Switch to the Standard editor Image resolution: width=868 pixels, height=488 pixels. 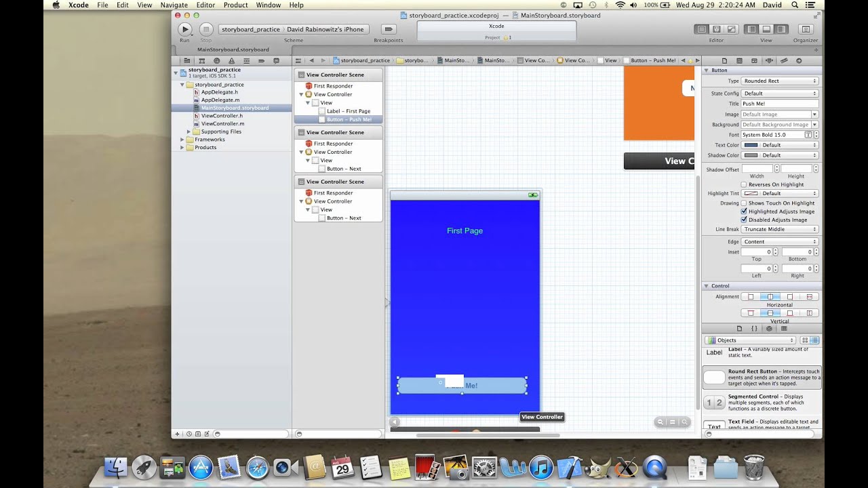click(702, 29)
